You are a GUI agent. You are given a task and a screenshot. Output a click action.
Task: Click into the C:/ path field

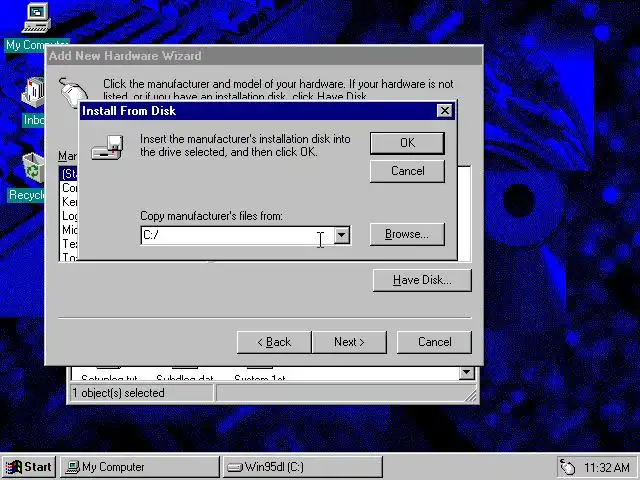(x=238, y=236)
